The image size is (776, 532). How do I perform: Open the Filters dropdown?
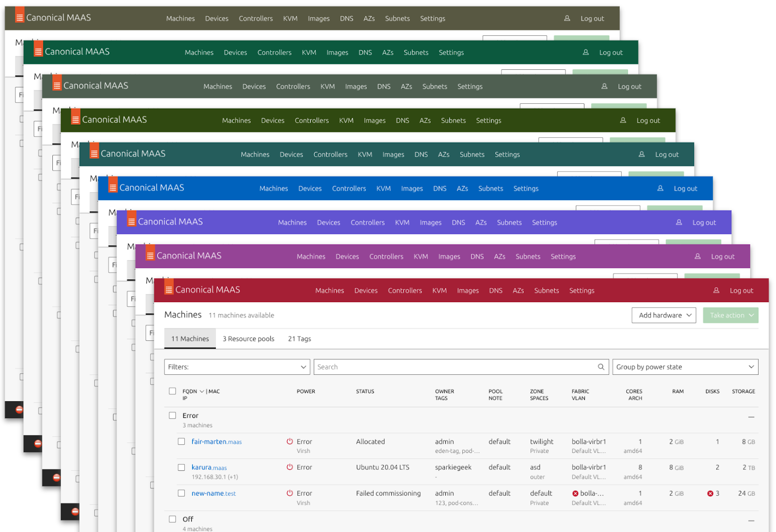pyautogui.click(x=237, y=367)
